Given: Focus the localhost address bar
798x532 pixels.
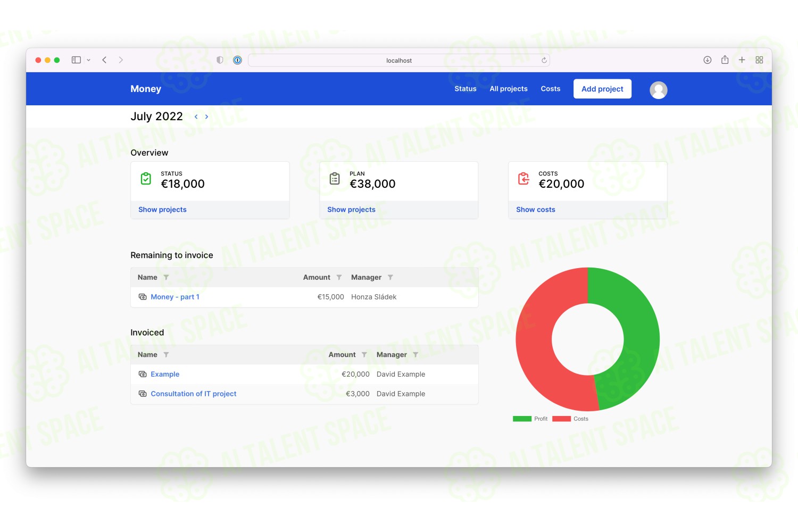Looking at the screenshot, I should 399,60.
